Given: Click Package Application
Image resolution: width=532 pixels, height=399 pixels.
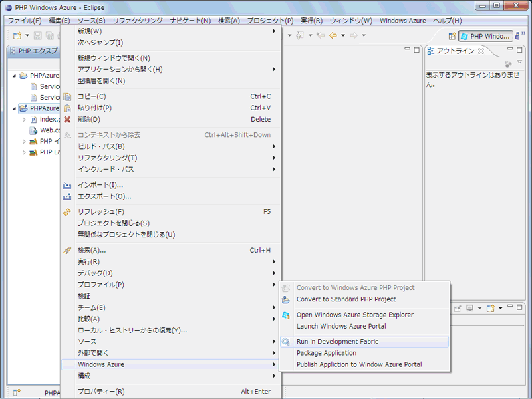Looking at the screenshot, I should [364, 353].
